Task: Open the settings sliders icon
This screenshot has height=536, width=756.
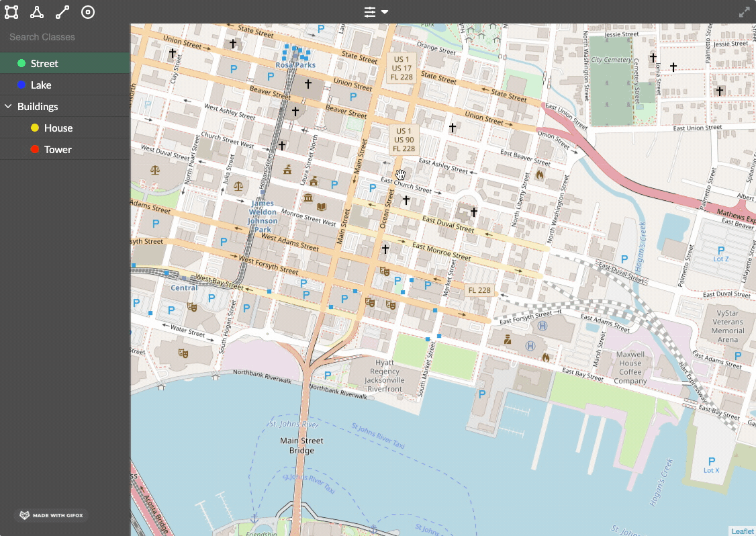Action: pos(370,12)
